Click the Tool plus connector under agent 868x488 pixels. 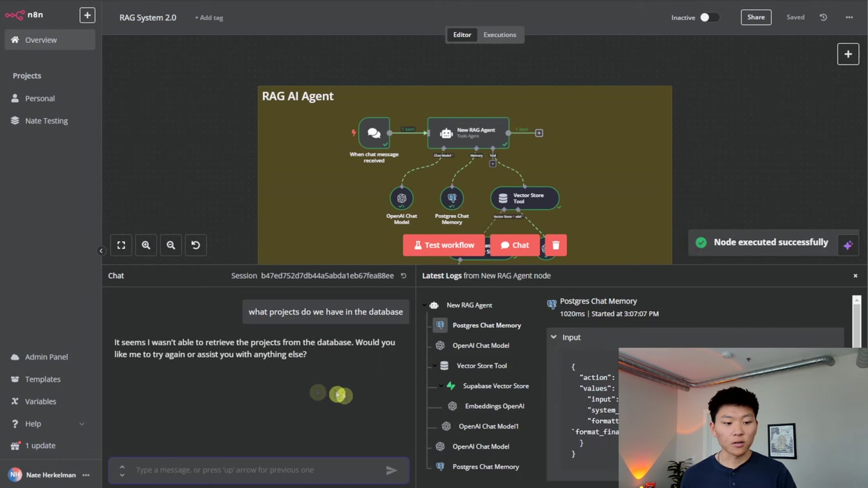point(493,164)
